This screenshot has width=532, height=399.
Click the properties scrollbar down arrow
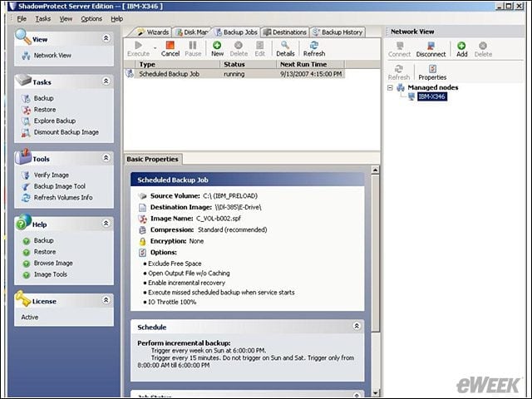point(375,393)
